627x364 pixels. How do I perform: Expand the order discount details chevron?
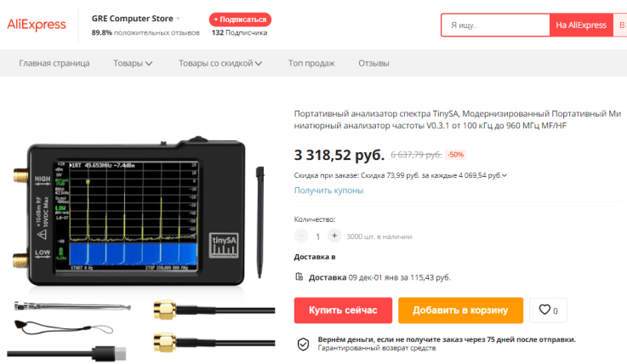(504, 175)
